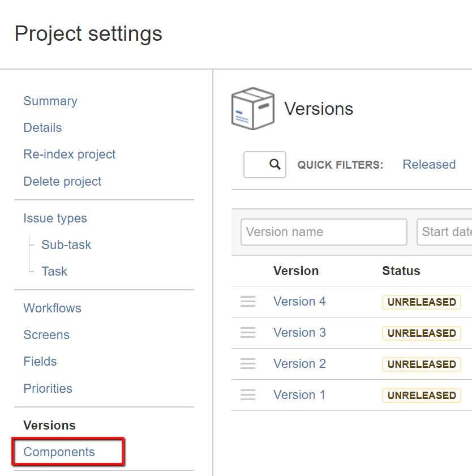Open the Screens settings
The width and height of the screenshot is (472, 476).
coord(46,335)
